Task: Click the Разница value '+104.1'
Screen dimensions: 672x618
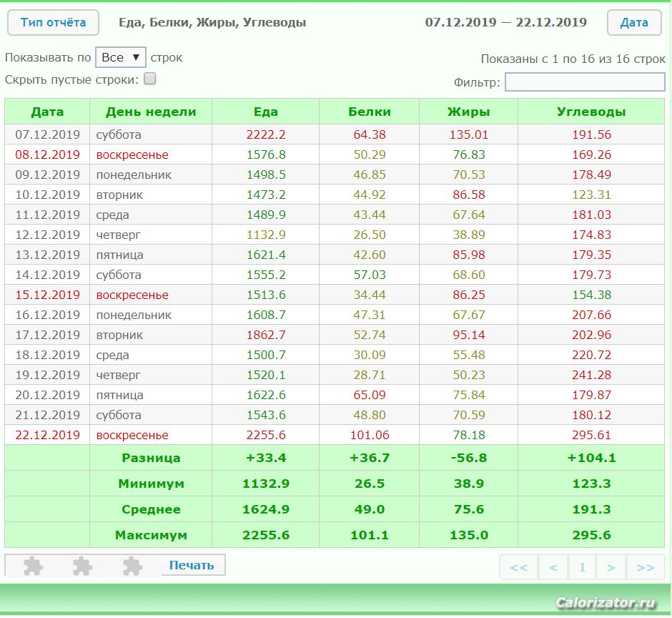Action: pyautogui.click(x=591, y=458)
